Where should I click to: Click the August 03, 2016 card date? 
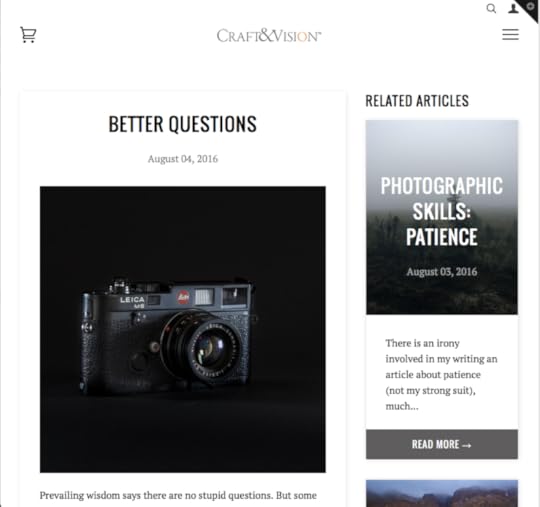pyautogui.click(x=442, y=272)
